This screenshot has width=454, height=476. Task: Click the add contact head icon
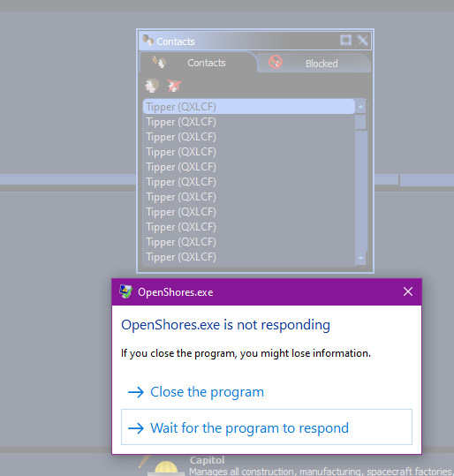point(152,86)
